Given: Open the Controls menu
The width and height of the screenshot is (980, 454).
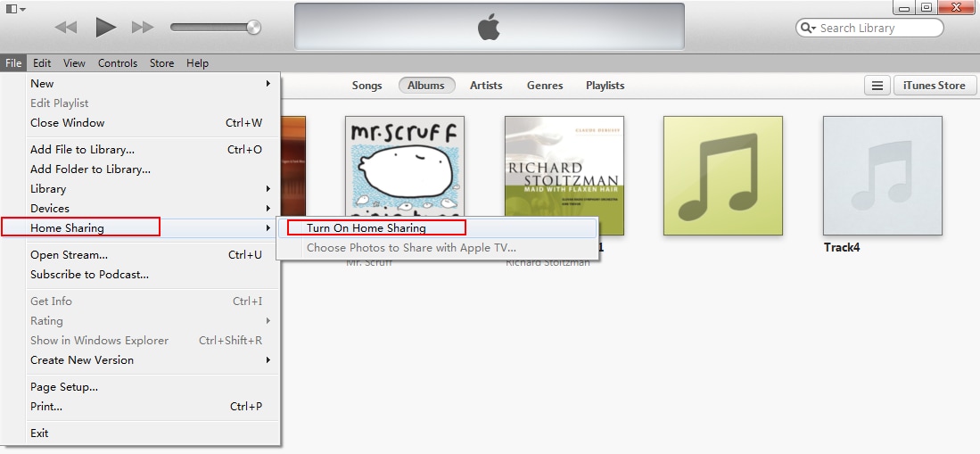Looking at the screenshot, I should 118,63.
